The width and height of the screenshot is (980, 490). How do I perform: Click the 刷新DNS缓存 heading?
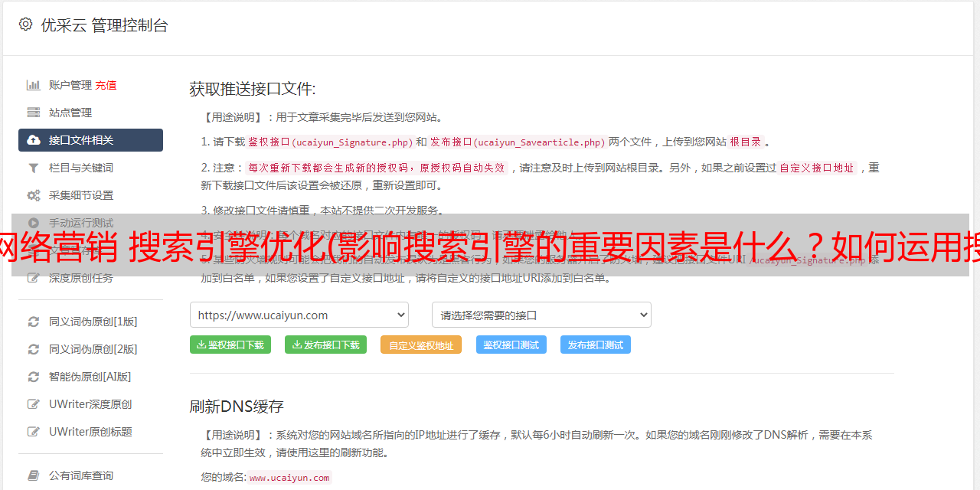tap(237, 406)
